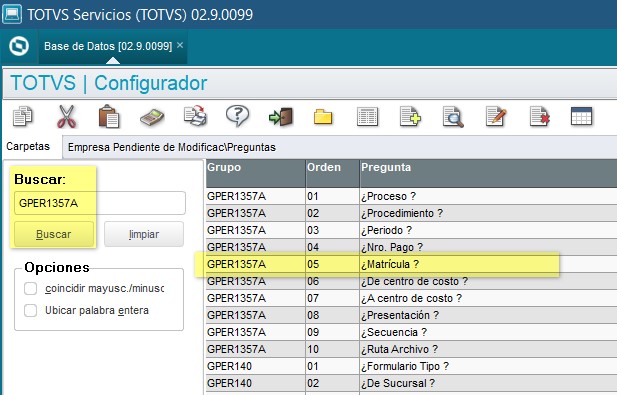Viewport: 617px width, 395px height.
Task: Open the yellow folder icon
Action: tap(323, 117)
